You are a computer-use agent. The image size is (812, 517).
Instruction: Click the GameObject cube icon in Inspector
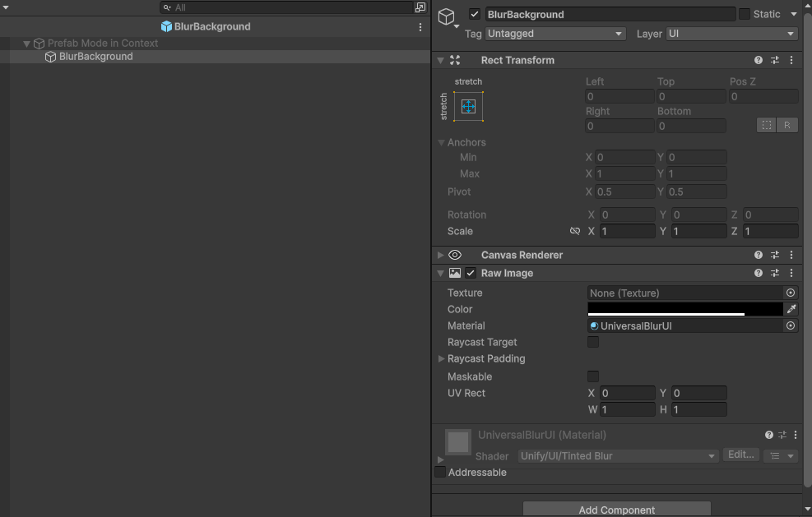[x=447, y=16]
